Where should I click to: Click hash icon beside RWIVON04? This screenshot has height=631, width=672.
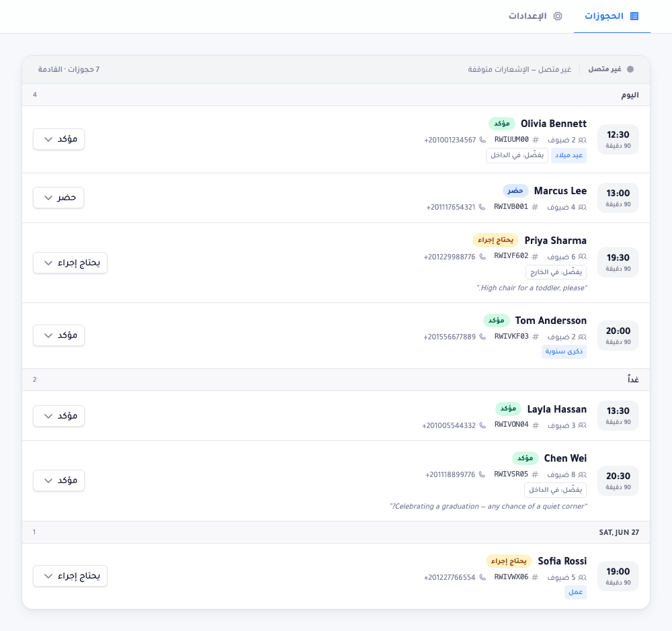point(536,425)
